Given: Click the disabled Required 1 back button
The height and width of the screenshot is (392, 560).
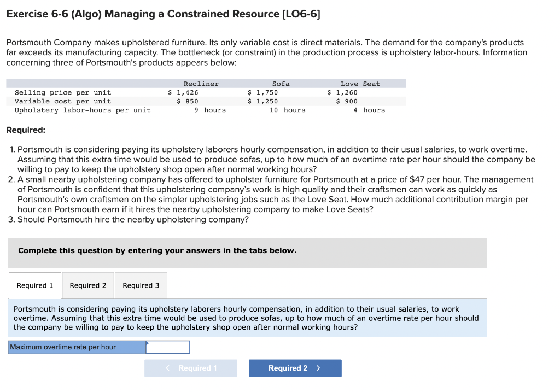Looking at the screenshot, I should tap(190, 368).
